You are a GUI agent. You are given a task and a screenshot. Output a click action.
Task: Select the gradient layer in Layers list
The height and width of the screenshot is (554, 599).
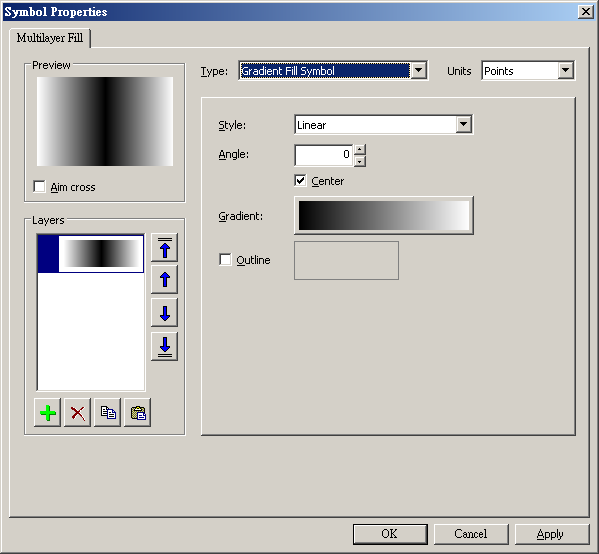pyautogui.click(x=91, y=254)
